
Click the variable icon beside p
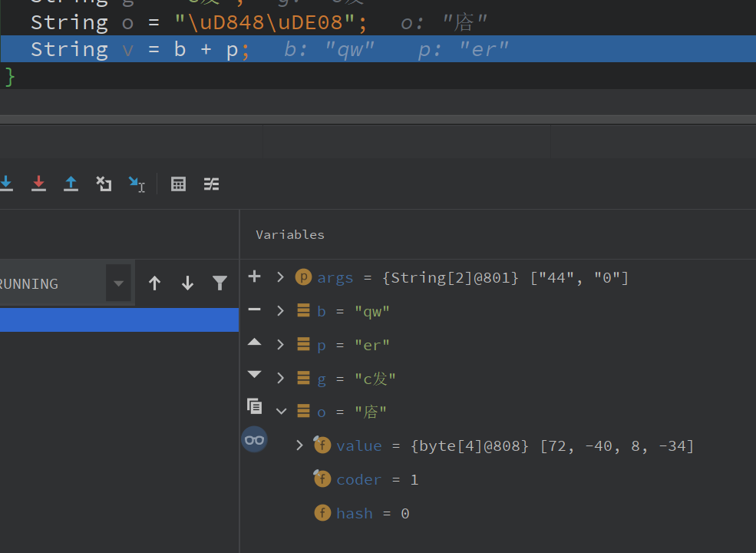[x=303, y=344]
